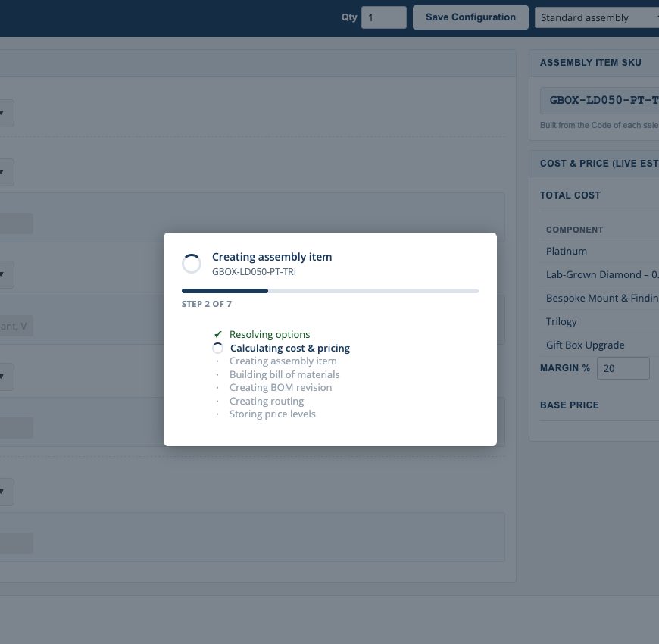This screenshot has height=644, width=659.
Task: Click the dialog SKU text GBOX-LD050-PT-TRI
Action: [254, 272]
